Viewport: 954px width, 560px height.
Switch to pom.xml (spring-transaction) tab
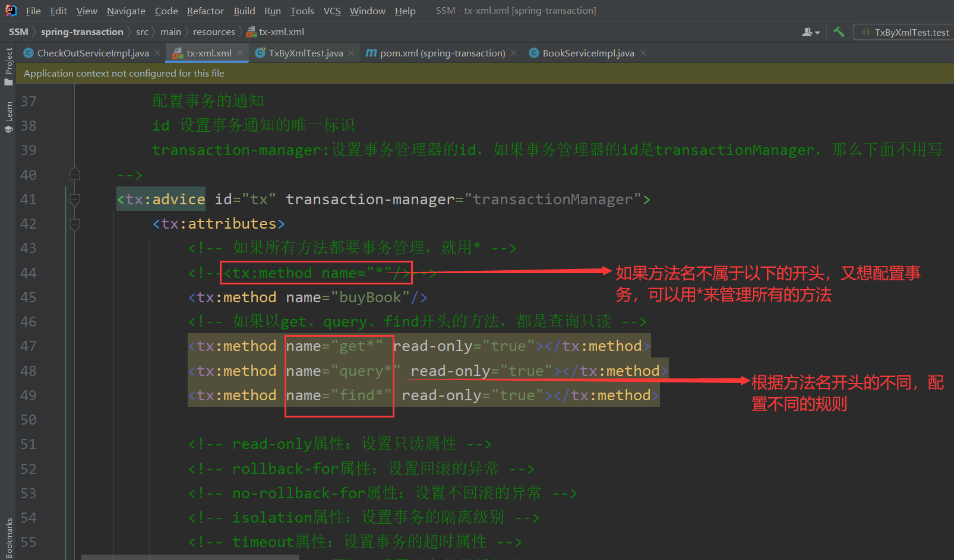442,53
